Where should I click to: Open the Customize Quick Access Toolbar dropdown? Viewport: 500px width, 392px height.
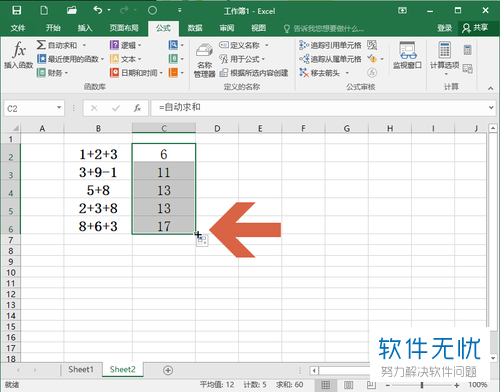coord(180,10)
